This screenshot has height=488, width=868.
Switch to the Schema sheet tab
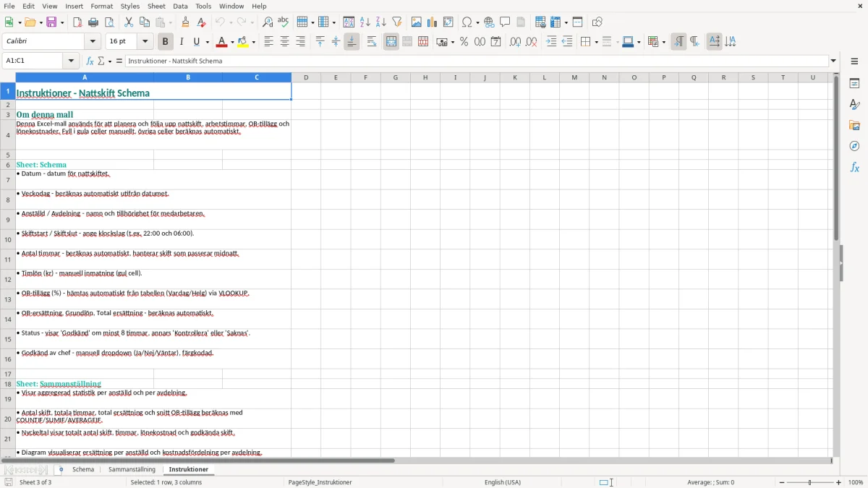click(83, 469)
